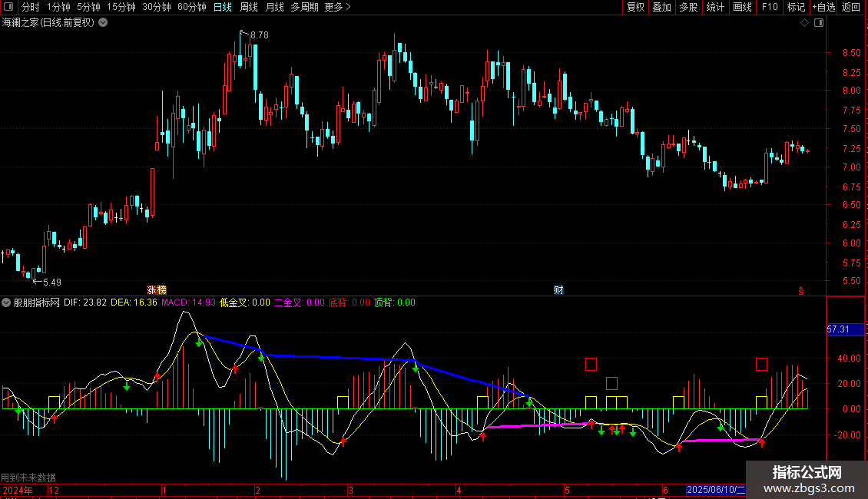Toggle the right side panel icon

pos(818,23)
